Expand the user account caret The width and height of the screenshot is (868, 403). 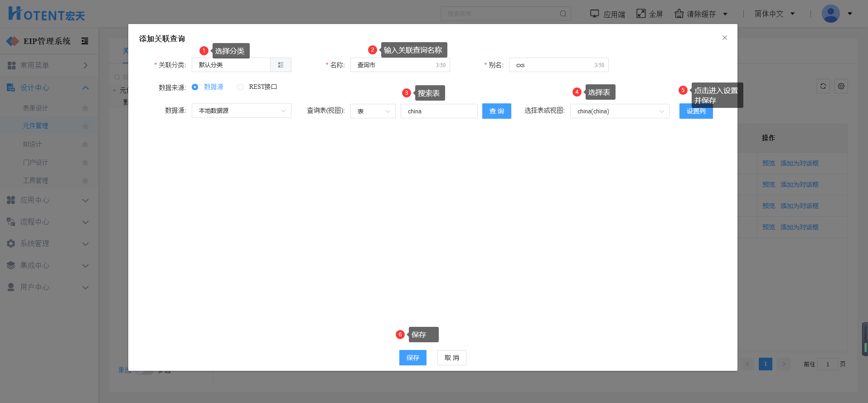click(x=850, y=14)
